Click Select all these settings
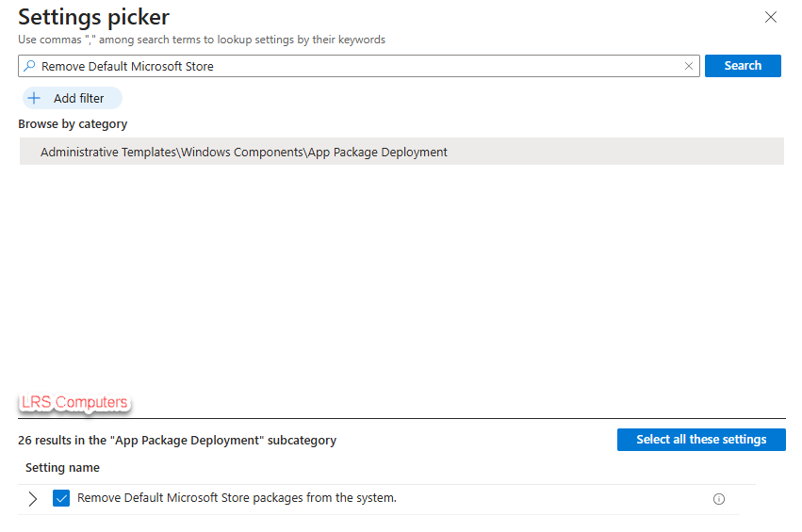The width and height of the screenshot is (802, 532). tap(701, 440)
